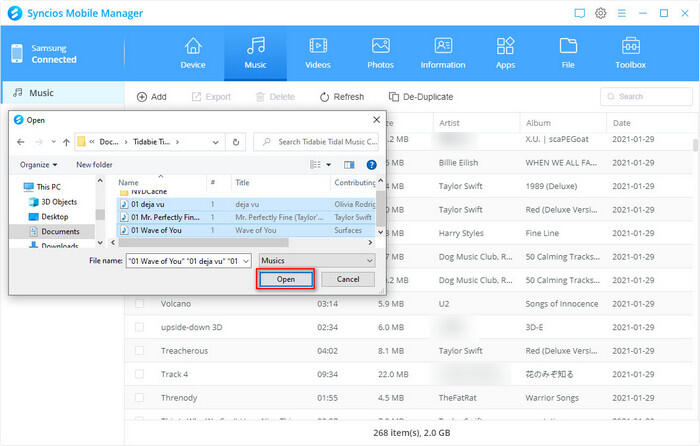Change the file view layout icon
Image resolution: width=700 pixels, height=446 pixels.
coord(315,165)
